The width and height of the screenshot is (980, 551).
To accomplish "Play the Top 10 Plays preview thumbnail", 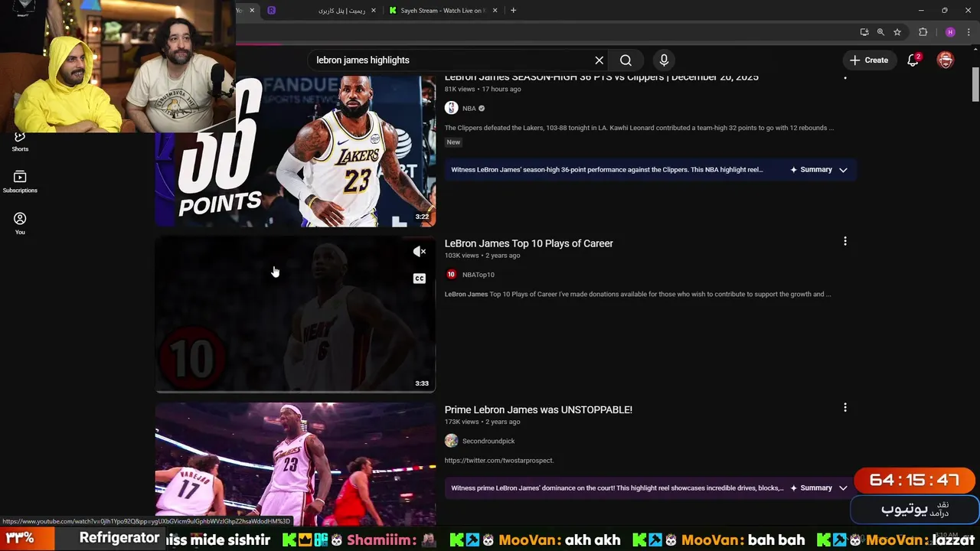I will tap(296, 315).
